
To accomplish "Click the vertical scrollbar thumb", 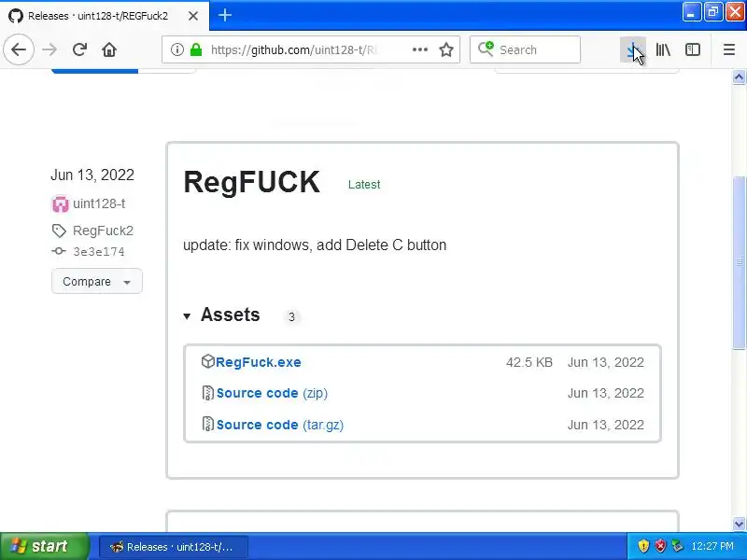I will [x=739, y=263].
